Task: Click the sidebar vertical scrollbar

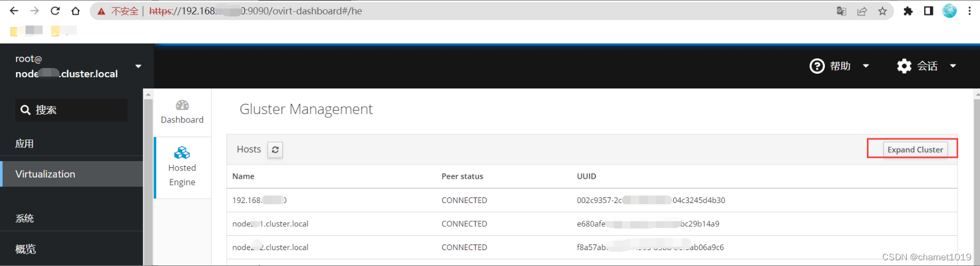Action: pyautogui.click(x=148, y=181)
